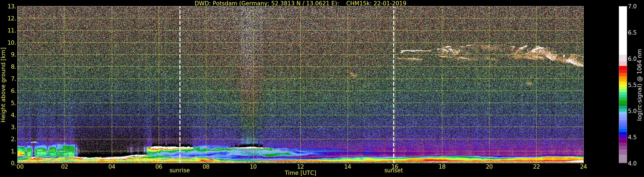Click the x-axis tick label '10'

pos(253,166)
